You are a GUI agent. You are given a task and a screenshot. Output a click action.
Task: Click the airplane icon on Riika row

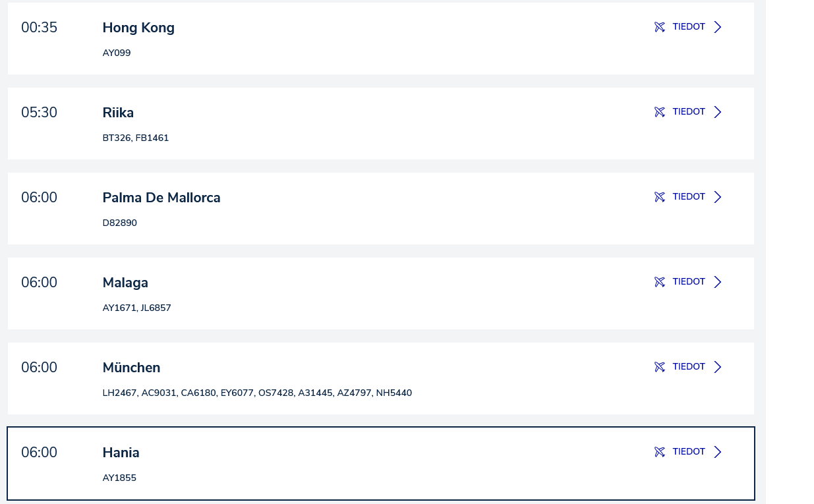click(x=660, y=112)
